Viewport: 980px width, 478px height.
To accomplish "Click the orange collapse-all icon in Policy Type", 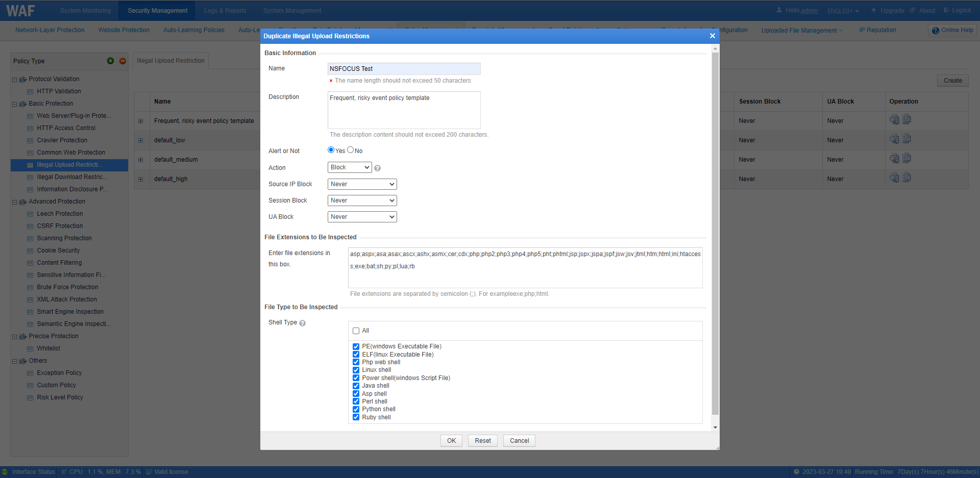I will click(122, 61).
